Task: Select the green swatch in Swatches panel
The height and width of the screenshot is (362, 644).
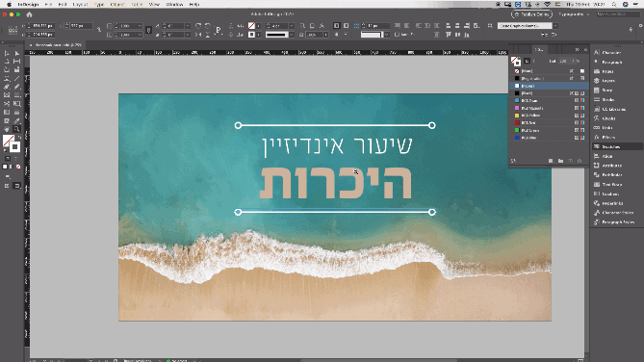Action: coord(548,130)
